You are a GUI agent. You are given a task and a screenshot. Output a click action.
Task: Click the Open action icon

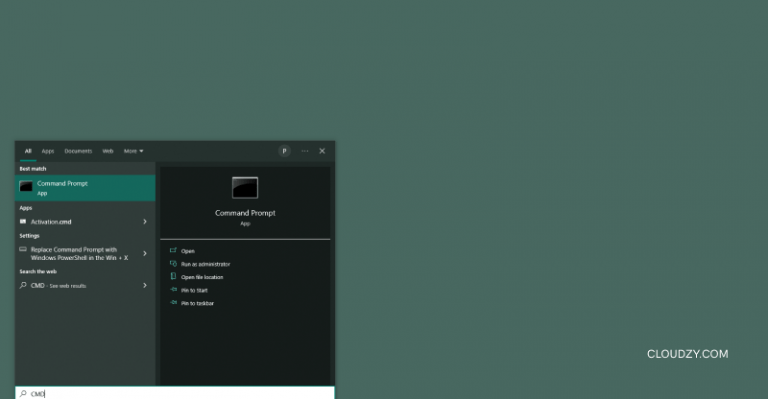(x=173, y=250)
